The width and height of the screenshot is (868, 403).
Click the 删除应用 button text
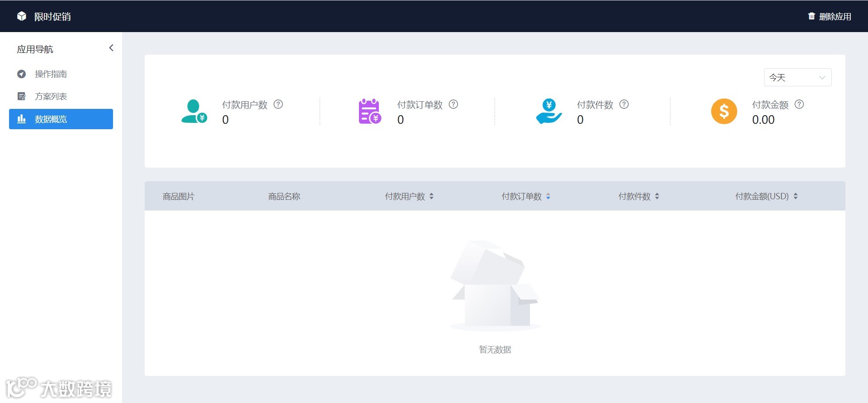point(835,17)
